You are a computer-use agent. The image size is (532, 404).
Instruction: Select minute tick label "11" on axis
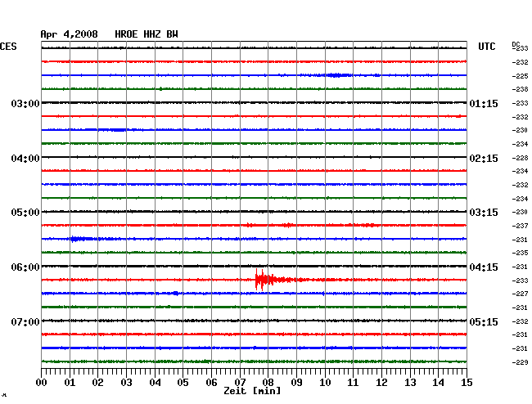[353, 383]
